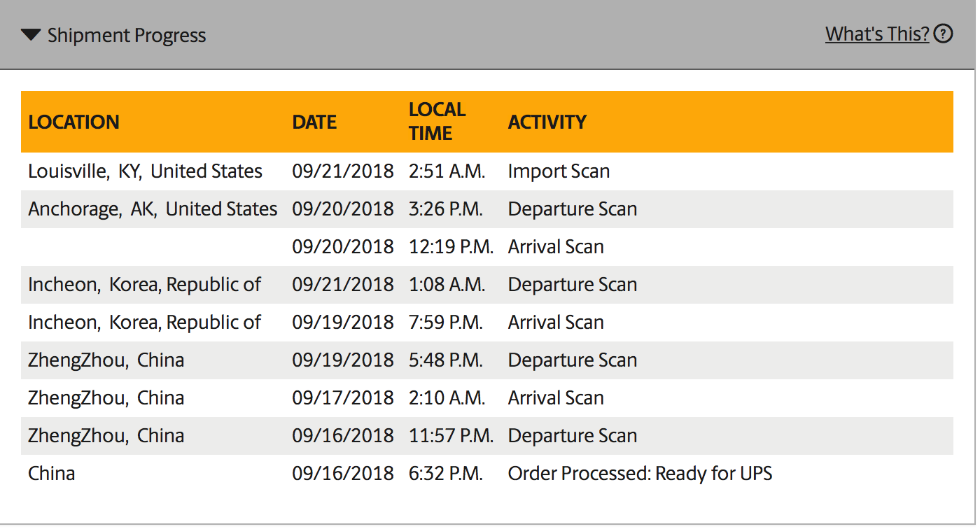Click the 12:19 P.M. Arrival Scan entry

coord(556,247)
